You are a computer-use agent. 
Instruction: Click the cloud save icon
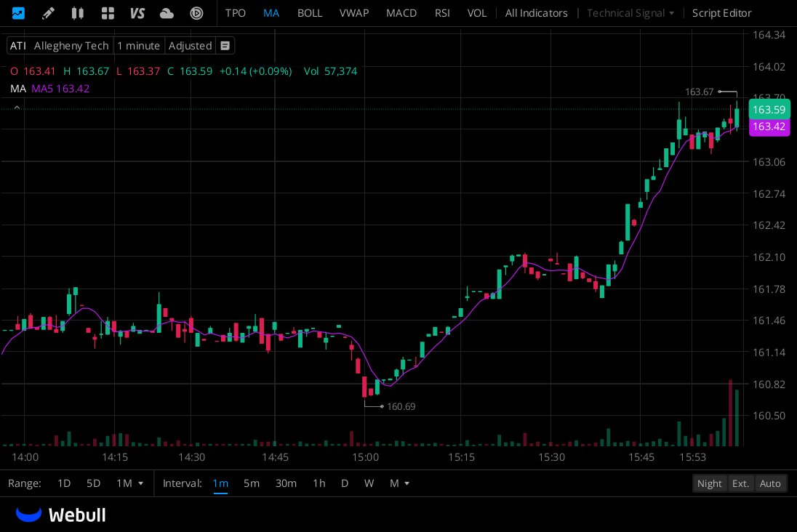point(167,13)
